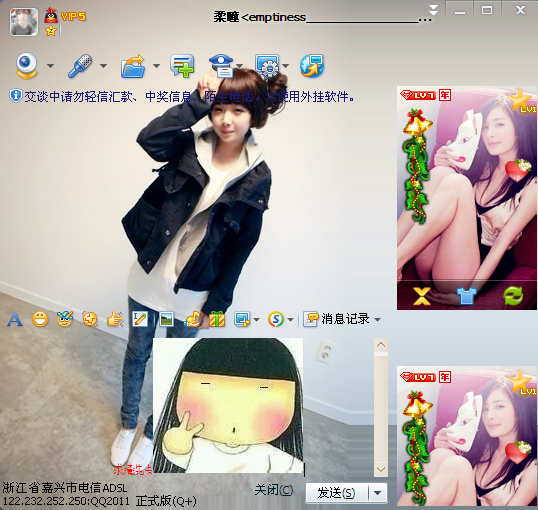This screenshot has width=538, height=510.
Task: Click the strawberry heart on the upper QQ show
Action: click(x=518, y=170)
